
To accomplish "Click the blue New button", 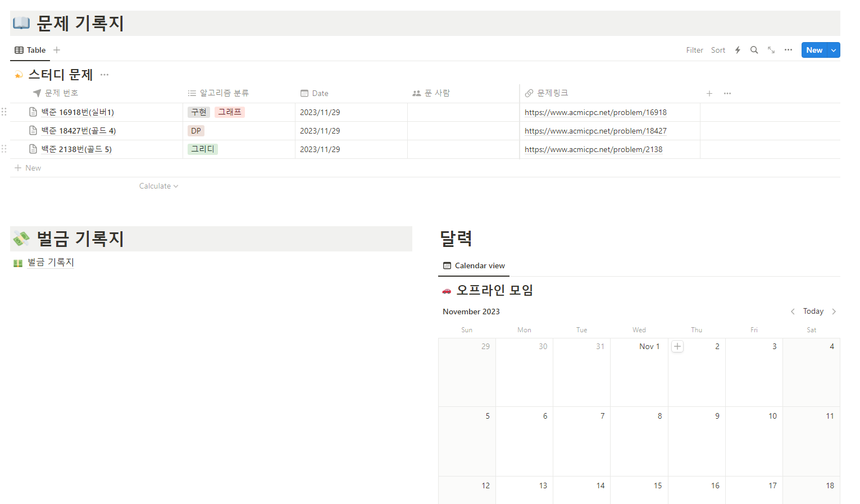I will click(815, 50).
